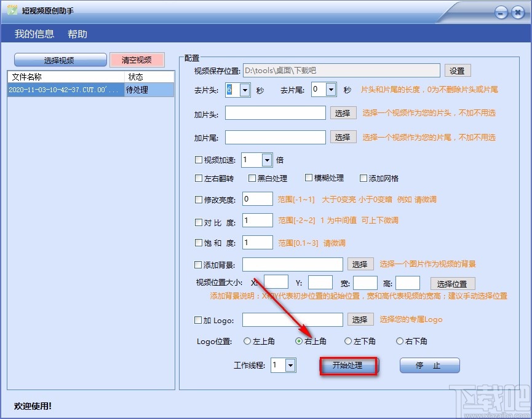532x419 pixels.
Task: Click the 饱和度 value field
Action: pos(258,243)
